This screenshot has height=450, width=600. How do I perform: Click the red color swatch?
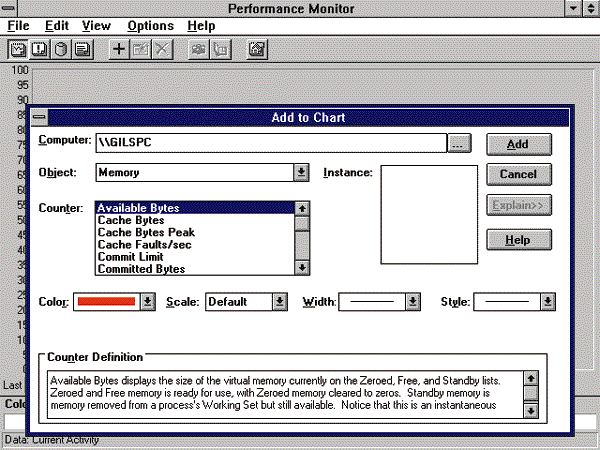(x=106, y=302)
